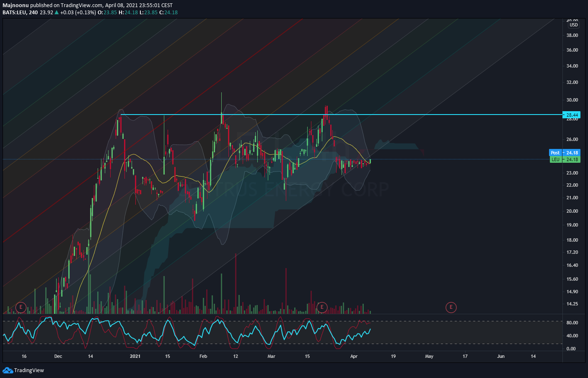Click the Post 24.18 price label
The width and height of the screenshot is (588, 378).
(565, 153)
